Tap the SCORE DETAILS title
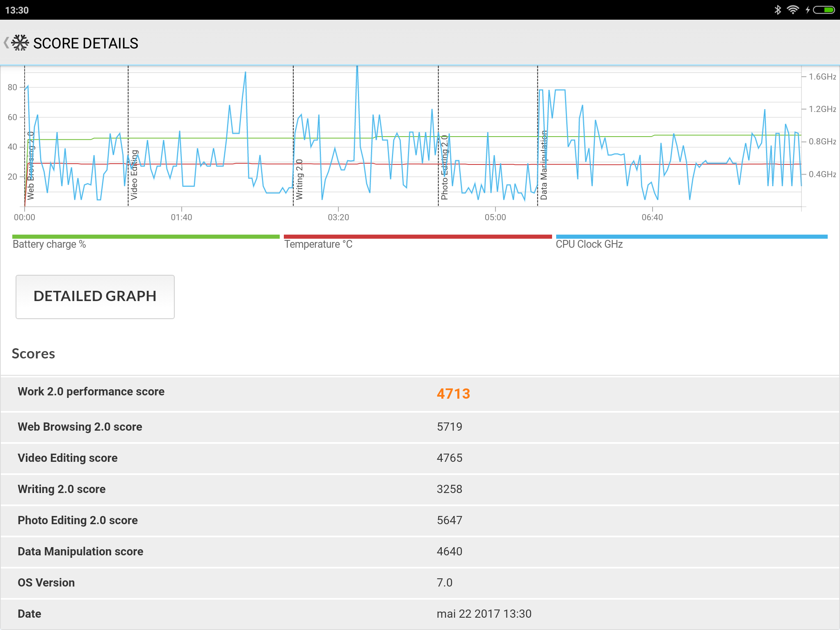Screen dimensions: 840x630 point(85,43)
